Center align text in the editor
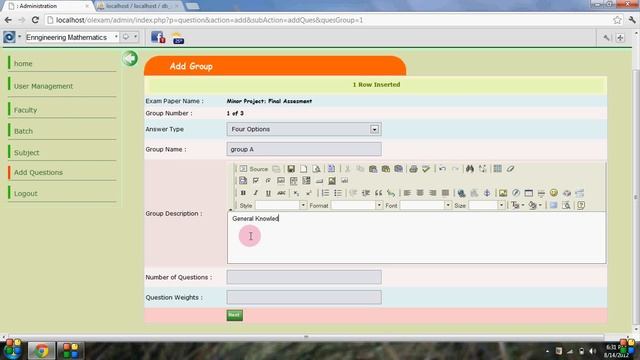Viewport: 640px width, 360px height. click(420, 193)
